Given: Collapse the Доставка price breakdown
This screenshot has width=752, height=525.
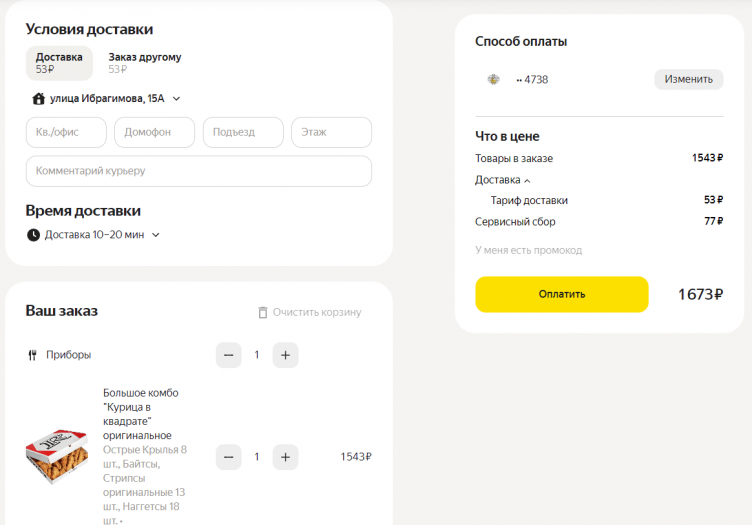Looking at the screenshot, I should pos(527,181).
